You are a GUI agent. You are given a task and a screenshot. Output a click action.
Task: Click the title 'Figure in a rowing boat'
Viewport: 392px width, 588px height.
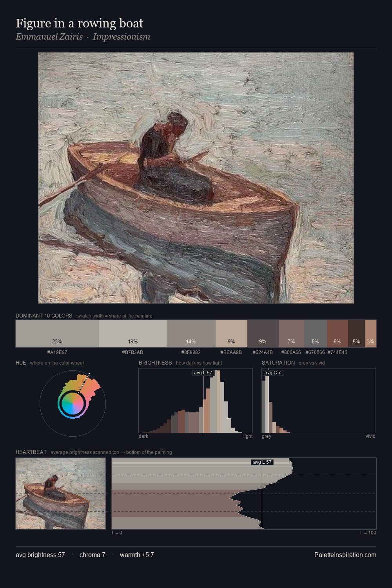tap(80, 23)
